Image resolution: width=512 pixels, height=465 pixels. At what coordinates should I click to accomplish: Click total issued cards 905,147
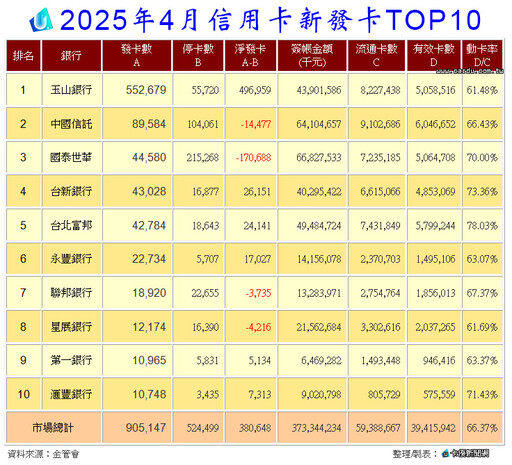tap(146, 428)
